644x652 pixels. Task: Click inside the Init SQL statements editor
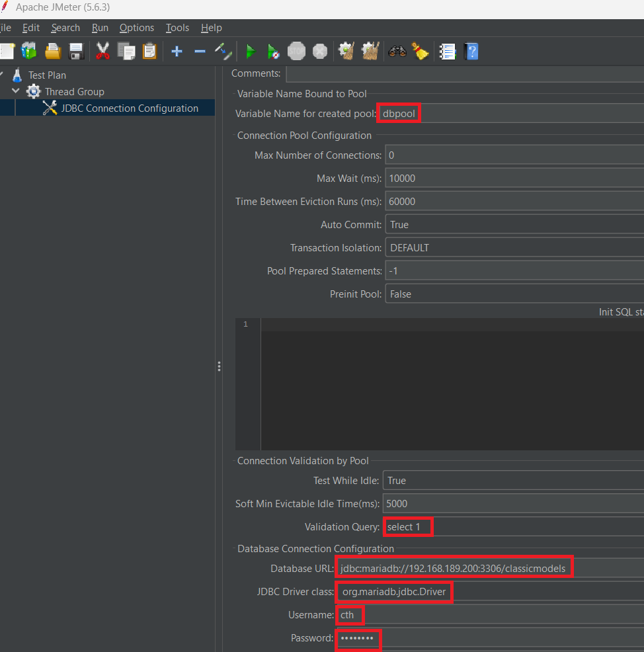(x=452, y=385)
